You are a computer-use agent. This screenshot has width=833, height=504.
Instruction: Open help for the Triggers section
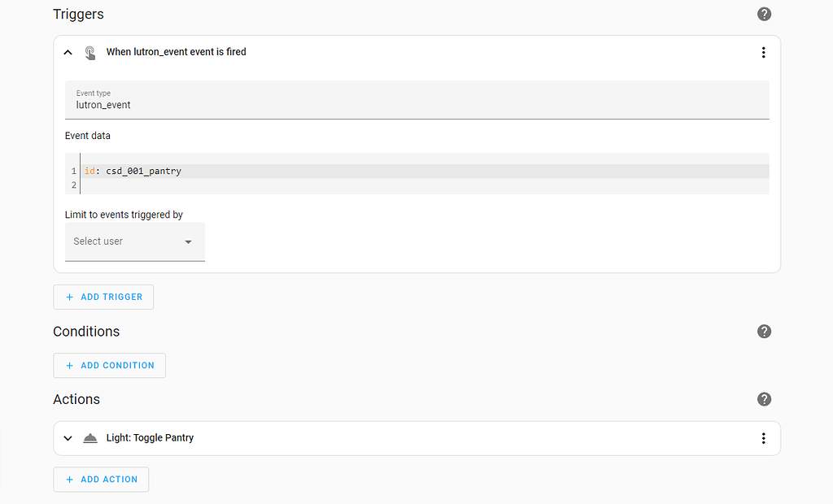[x=764, y=14]
